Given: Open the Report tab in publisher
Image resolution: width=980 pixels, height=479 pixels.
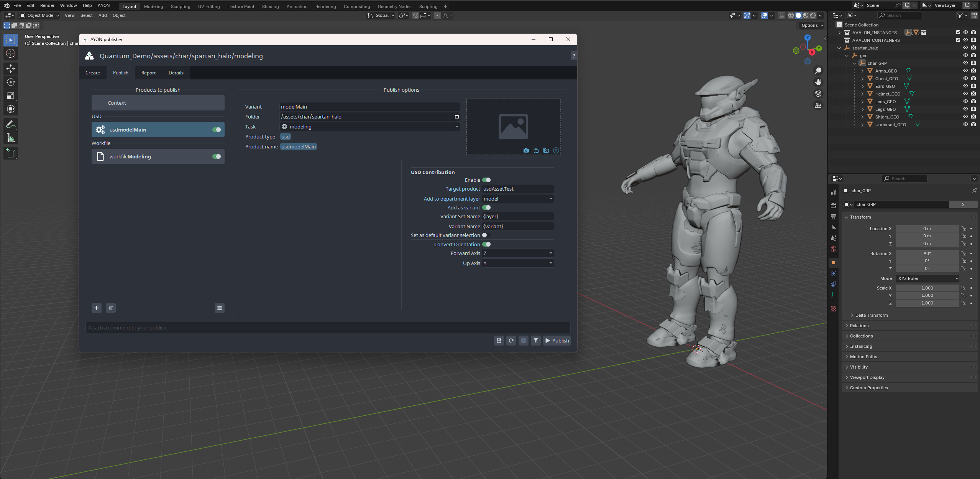Looking at the screenshot, I should (x=148, y=73).
